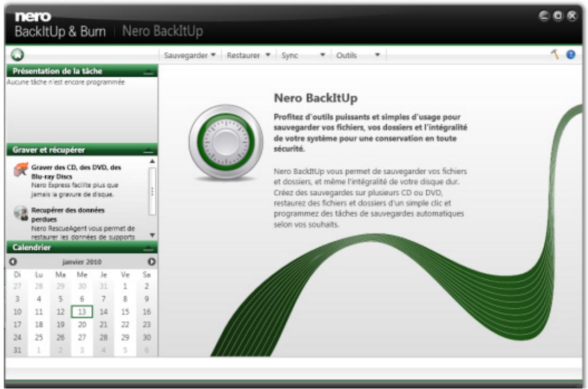Open the hammer options icon
588x389 pixels.
[x=555, y=55]
